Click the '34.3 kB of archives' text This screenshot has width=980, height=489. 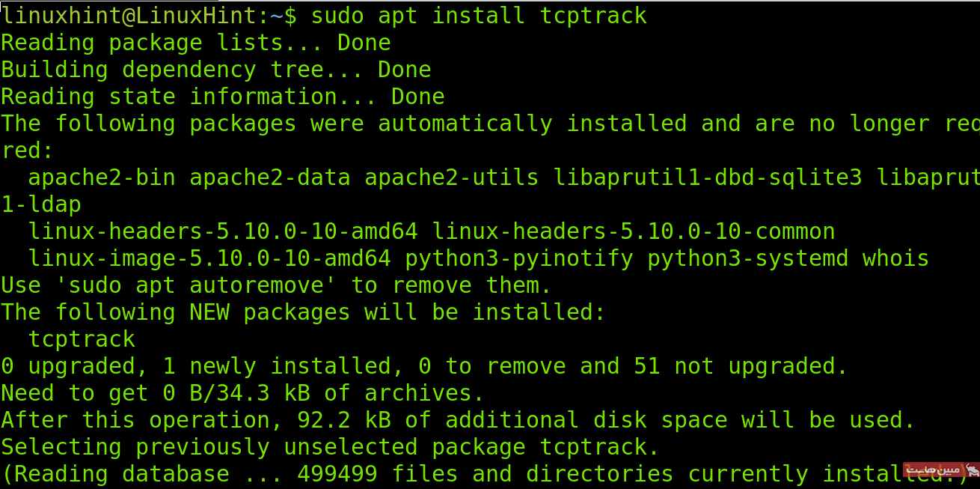pyautogui.click(x=396, y=392)
